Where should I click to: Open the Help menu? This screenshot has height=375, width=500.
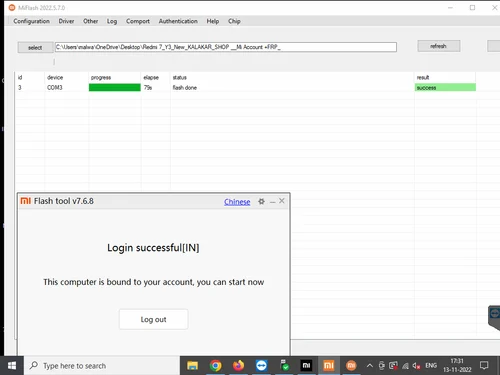coord(213,21)
